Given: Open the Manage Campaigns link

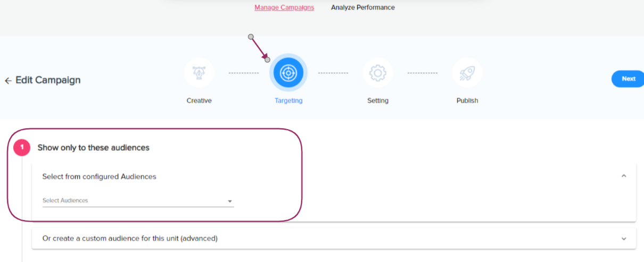Looking at the screenshot, I should [x=284, y=7].
